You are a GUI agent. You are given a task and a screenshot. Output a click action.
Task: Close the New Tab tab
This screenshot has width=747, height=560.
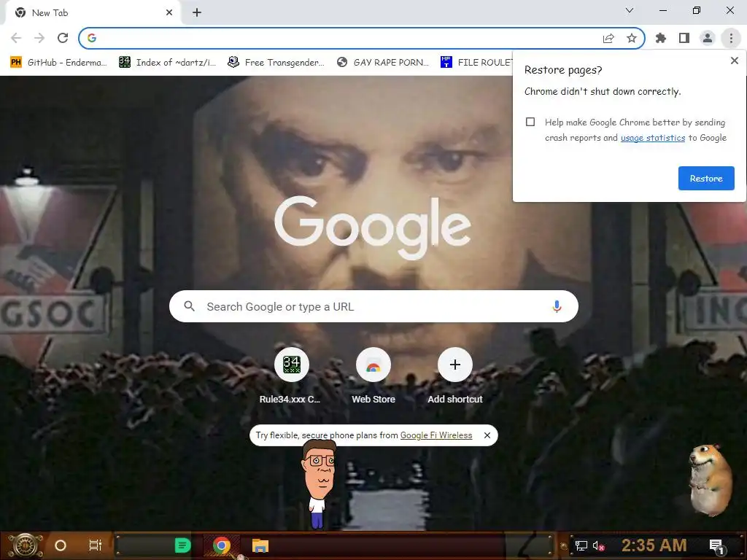[169, 13]
